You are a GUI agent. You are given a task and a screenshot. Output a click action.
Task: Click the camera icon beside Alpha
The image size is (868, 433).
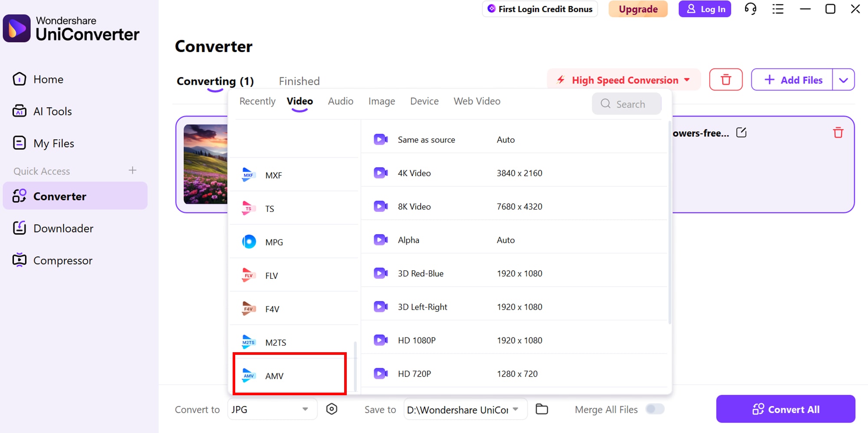[x=381, y=240]
